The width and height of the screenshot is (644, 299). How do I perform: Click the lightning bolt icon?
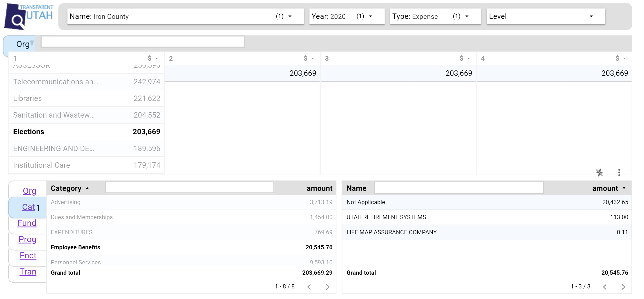pyautogui.click(x=599, y=172)
